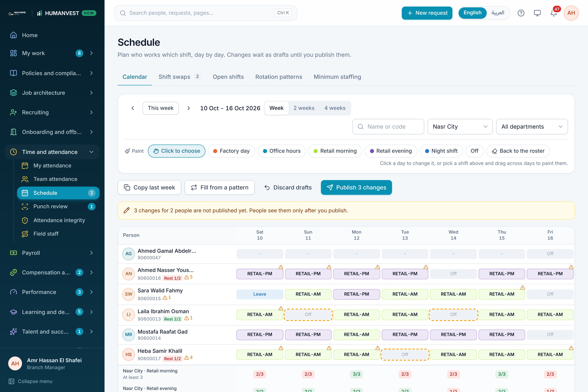Select the Week view option
588x392 pixels.
point(276,108)
